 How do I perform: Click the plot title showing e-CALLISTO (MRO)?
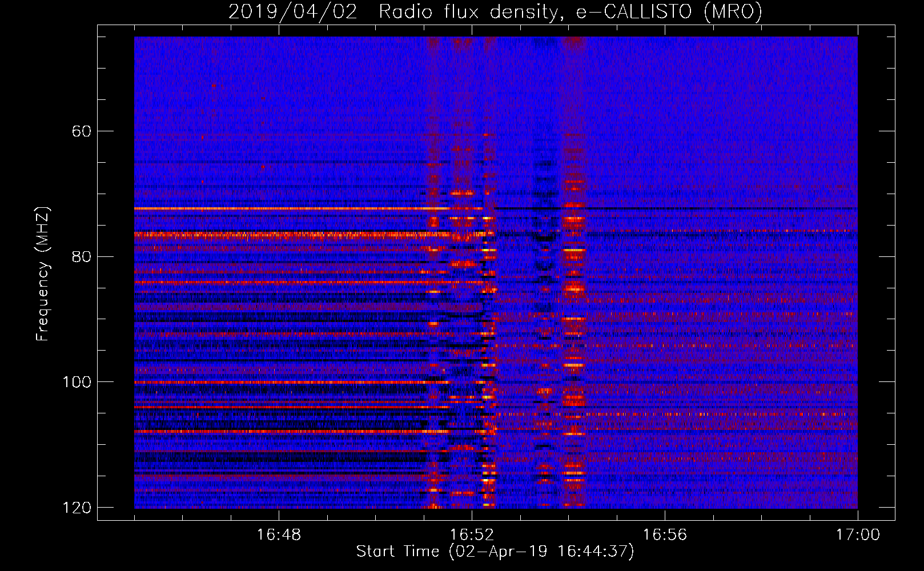pyautogui.click(x=495, y=11)
